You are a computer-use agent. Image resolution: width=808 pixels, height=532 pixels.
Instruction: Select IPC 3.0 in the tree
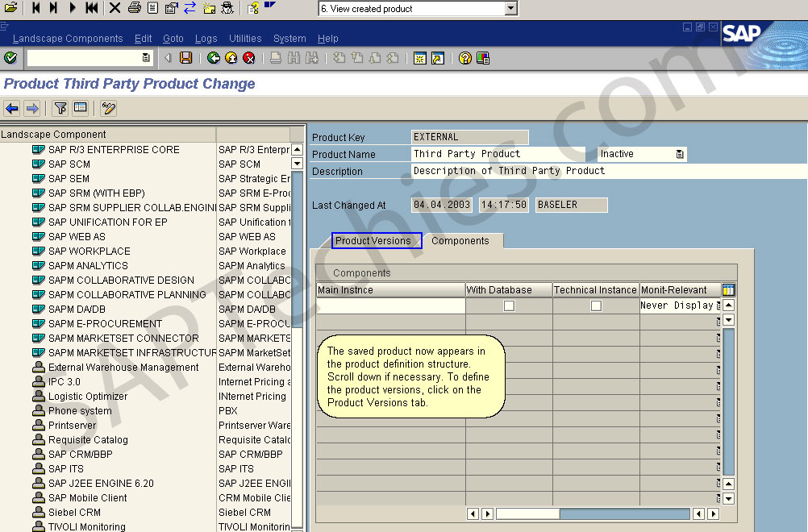point(65,382)
